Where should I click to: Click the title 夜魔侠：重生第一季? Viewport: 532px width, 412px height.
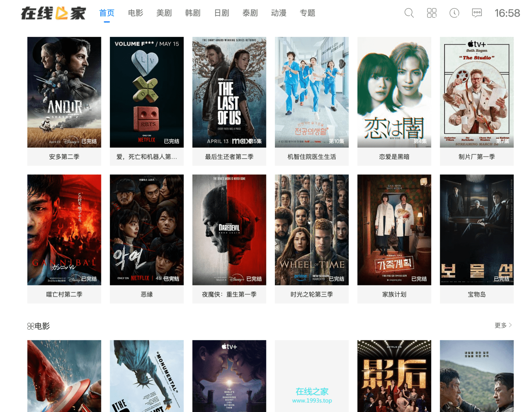coord(229,294)
